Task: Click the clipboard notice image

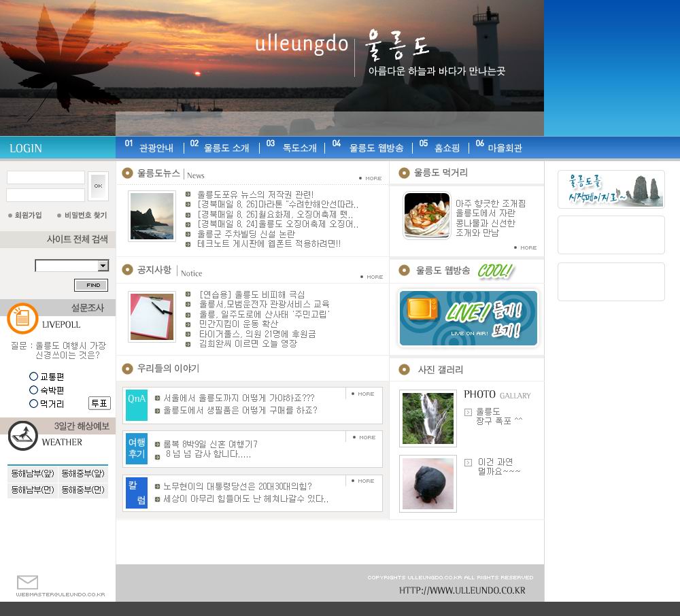Action: click(x=152, y=317)
